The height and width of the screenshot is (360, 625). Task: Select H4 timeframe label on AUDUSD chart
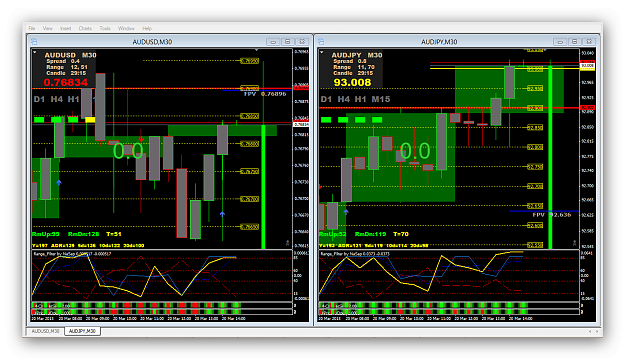click(57, 99)
